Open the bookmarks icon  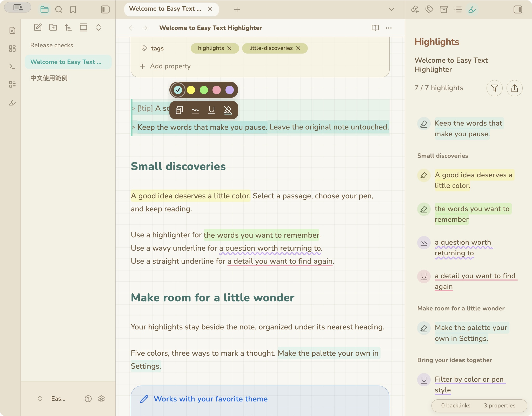pos(73,10)
